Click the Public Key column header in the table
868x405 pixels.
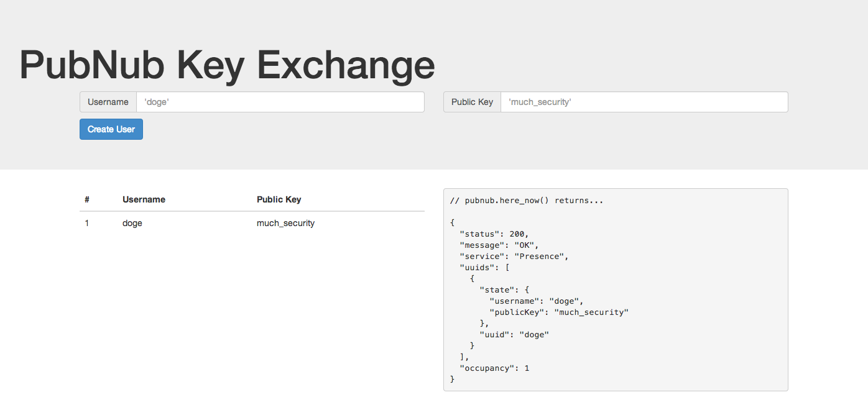click(279, 199)
